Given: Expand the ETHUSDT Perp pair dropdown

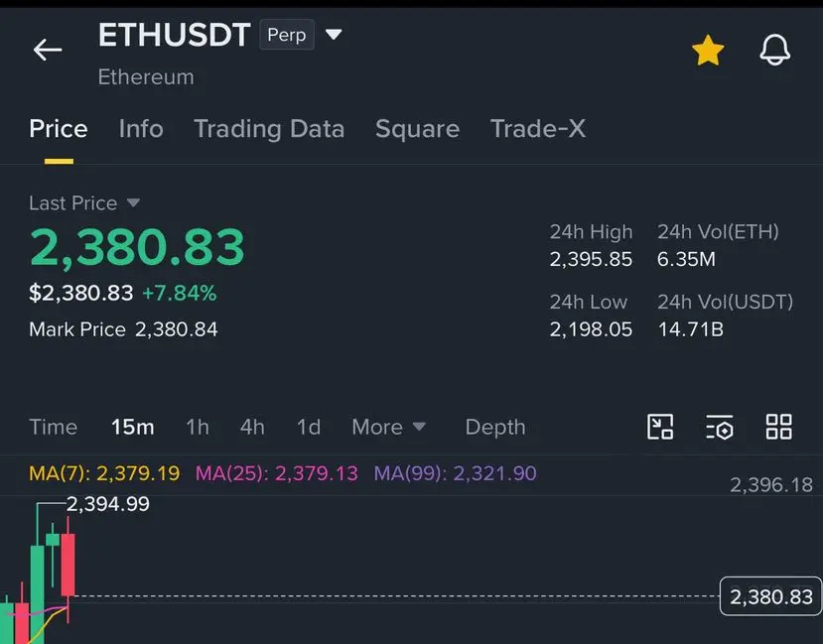Looking at the screenshot, I should tap(334, 35).
